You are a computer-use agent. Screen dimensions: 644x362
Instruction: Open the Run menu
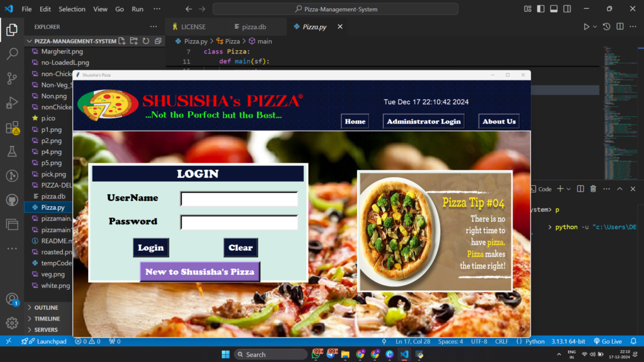pos(138,9)
